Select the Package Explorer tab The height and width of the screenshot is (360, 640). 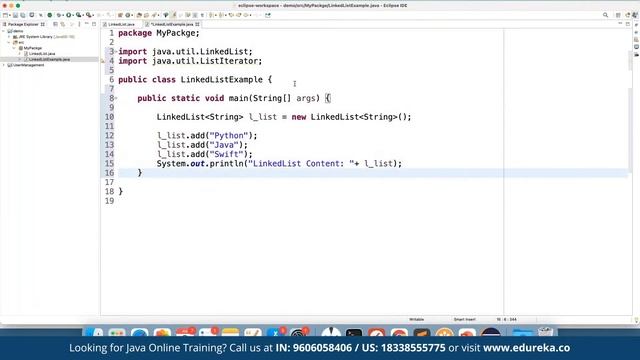23,24
